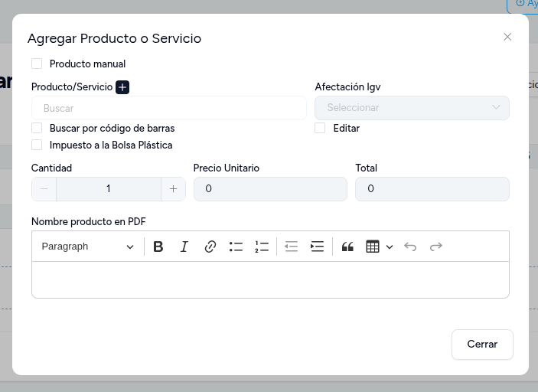Click the Precio Unitario field
This screenshot has width=538, height=392.
(x=270, y=189)
